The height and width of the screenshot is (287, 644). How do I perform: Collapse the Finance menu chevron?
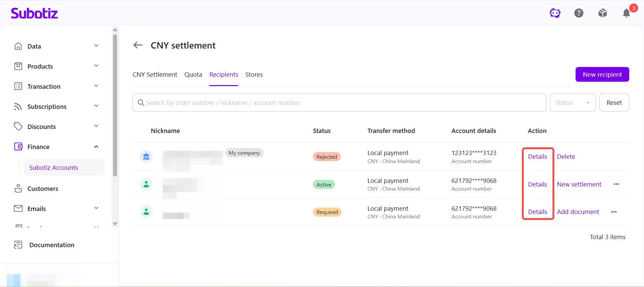pos(96,147)
